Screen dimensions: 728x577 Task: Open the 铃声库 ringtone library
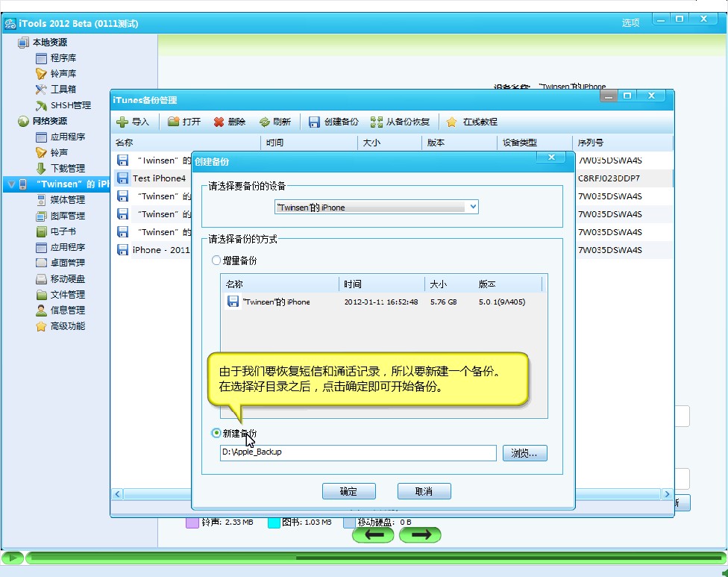coord(56,73)
